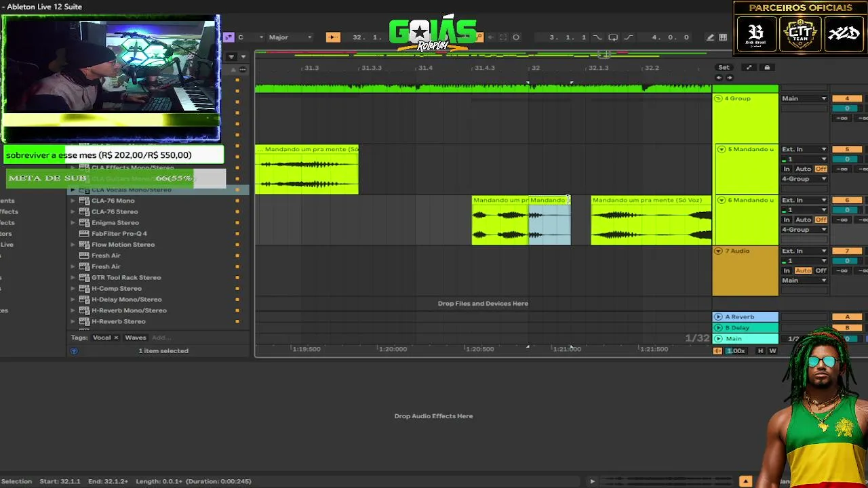
Task: Set track 5 monitor to In
Action: (x=787, y=169)
